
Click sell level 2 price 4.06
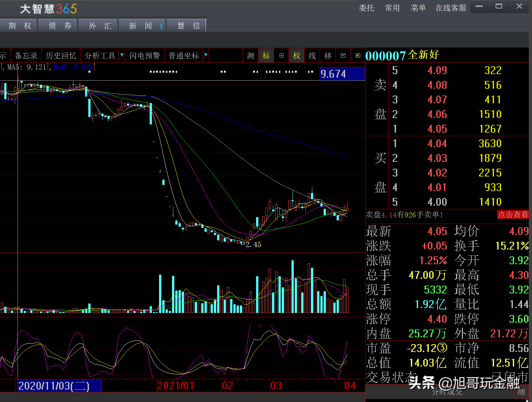click(x=437, y=114)
